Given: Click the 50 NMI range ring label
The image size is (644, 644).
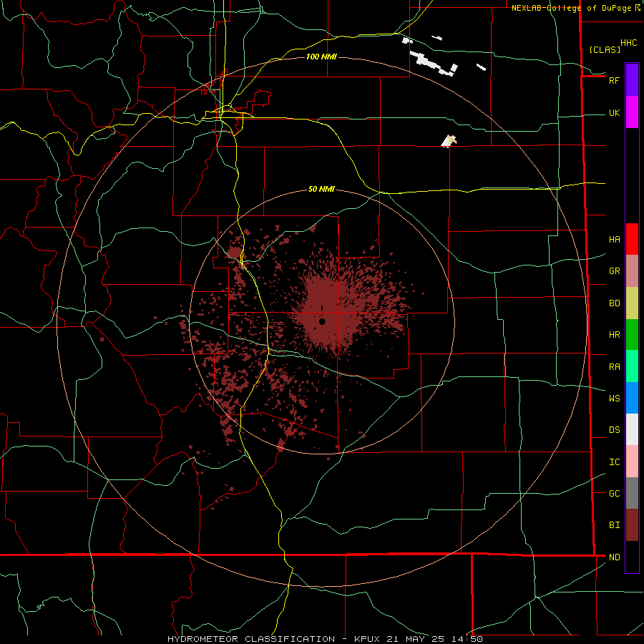Looking at the screenshot, I should (x=321, y=190).
